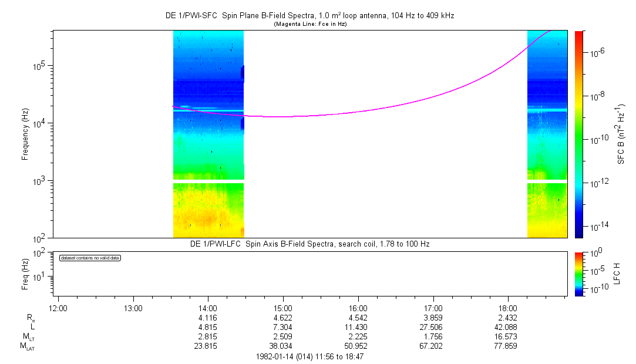Click the SFC B (nT² Hz⁻¹) colorbar title
This screenshot has height=364, width=636.
coord(621,134)
